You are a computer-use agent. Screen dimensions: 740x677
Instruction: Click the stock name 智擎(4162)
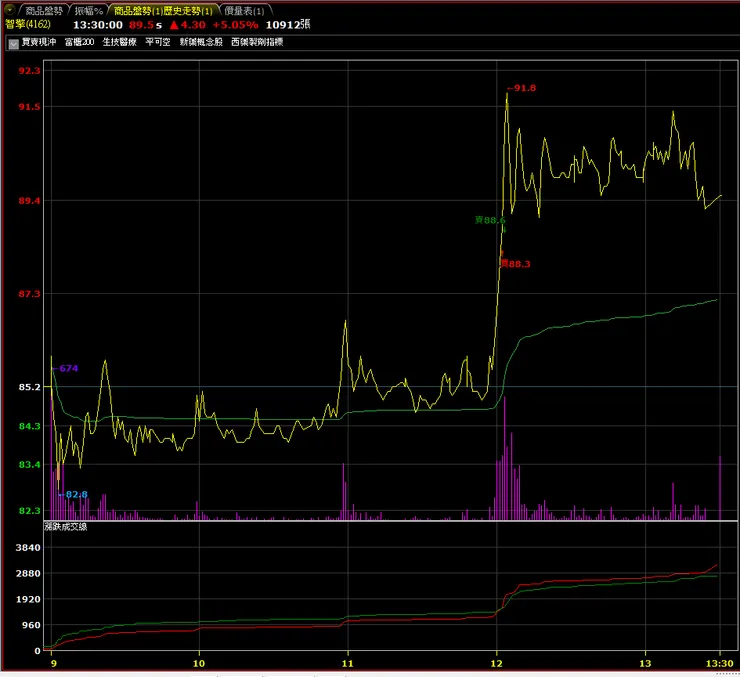(28, 24)
